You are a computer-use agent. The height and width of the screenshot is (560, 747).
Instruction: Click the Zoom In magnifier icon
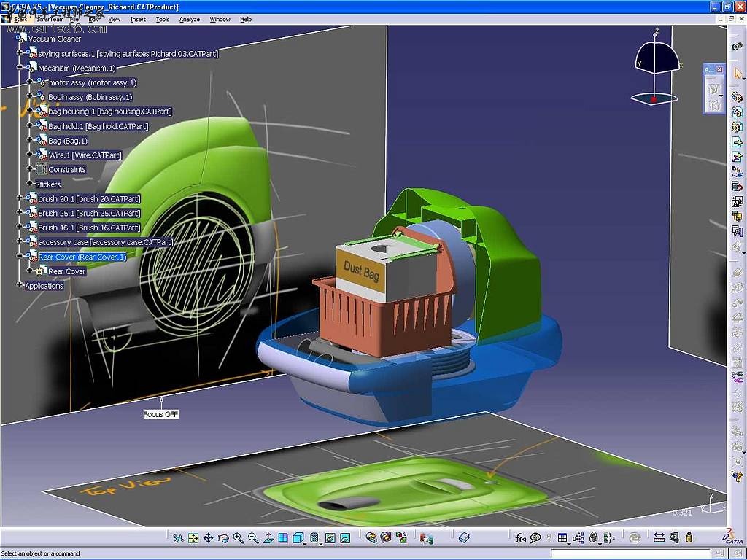coord(239,538)
